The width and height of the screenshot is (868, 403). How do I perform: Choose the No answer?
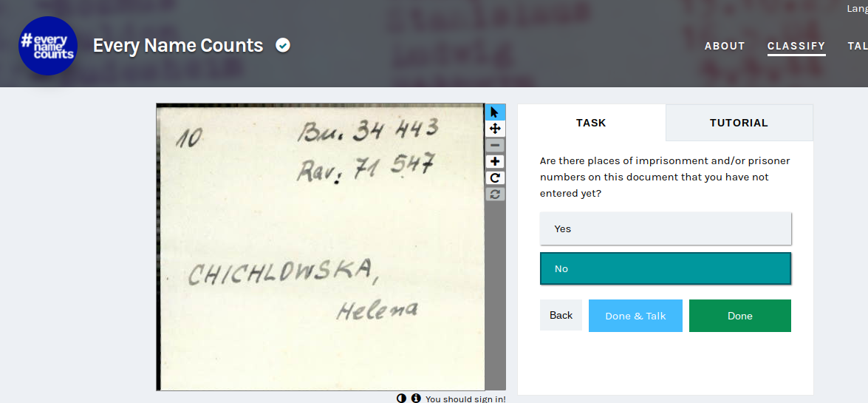click(x=666, y=268)
